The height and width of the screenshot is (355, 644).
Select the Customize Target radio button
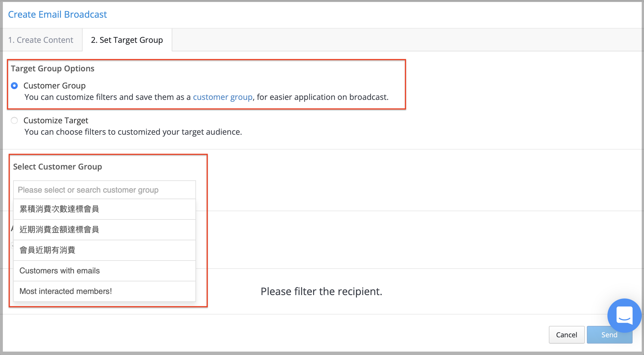click(x=14, y=120)
